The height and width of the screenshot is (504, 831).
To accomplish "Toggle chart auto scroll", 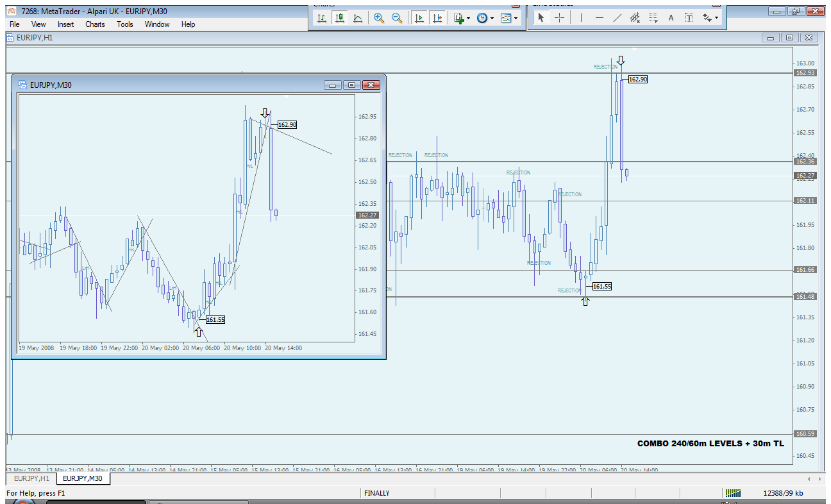I will tap(419, 18).
